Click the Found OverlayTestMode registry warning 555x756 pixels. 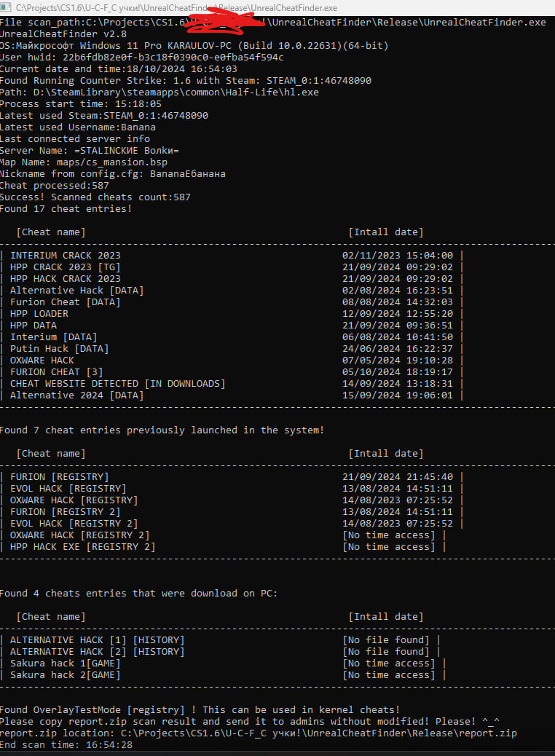click(x=200, y=709)
